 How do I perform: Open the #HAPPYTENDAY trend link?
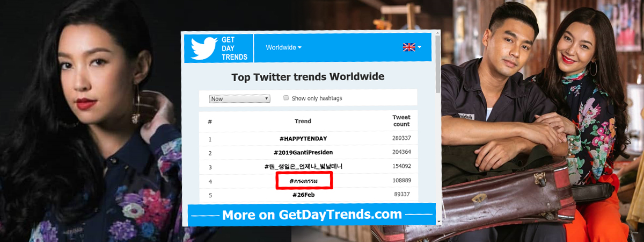303,139
